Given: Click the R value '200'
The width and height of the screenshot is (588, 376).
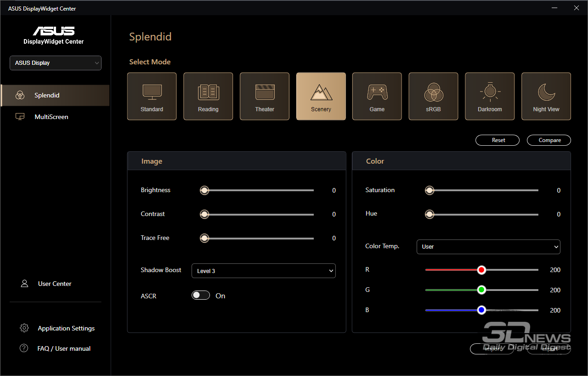Looking at the screenshot, I should click(x=555, y=270).
